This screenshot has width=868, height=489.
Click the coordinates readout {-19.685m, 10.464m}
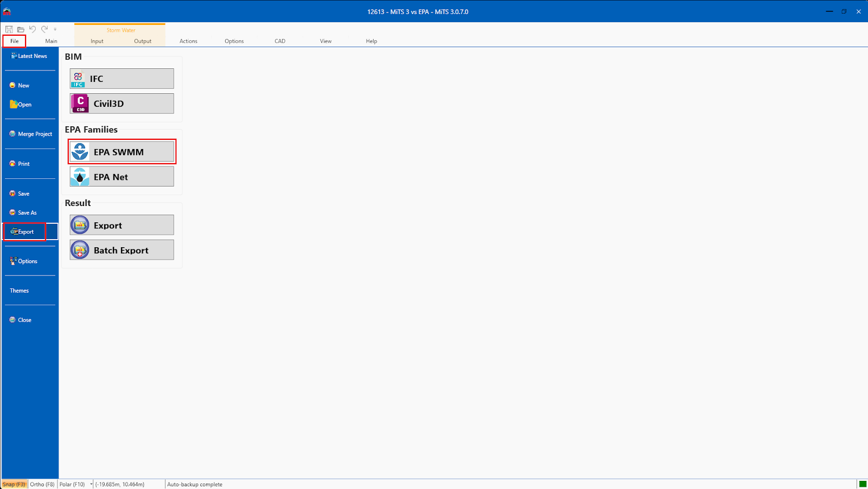point(120,484)
